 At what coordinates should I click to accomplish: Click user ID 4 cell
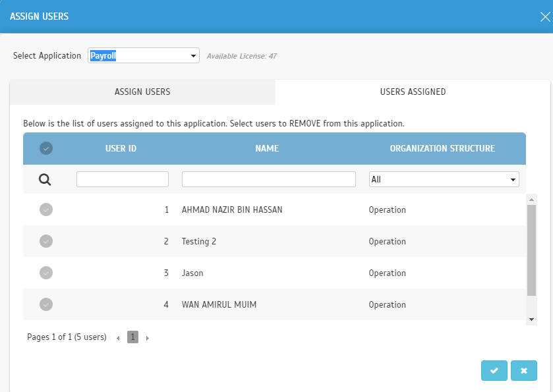tap(166, 304)
